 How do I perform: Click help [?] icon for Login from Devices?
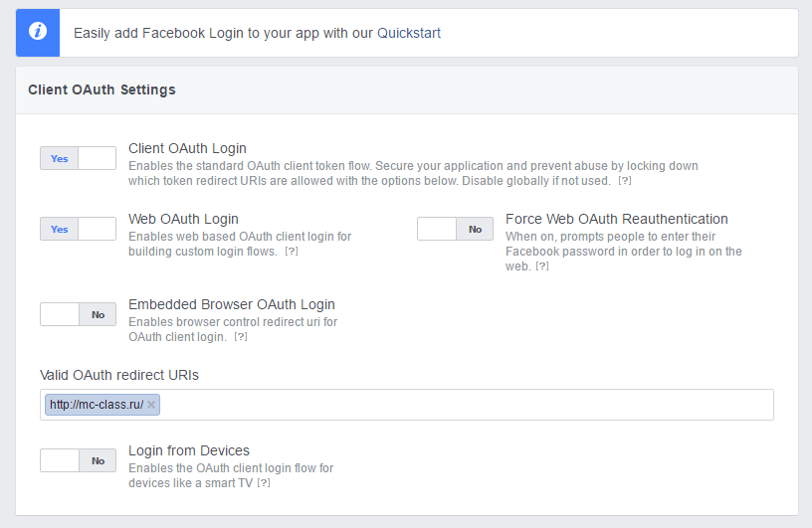coord(264,482)
